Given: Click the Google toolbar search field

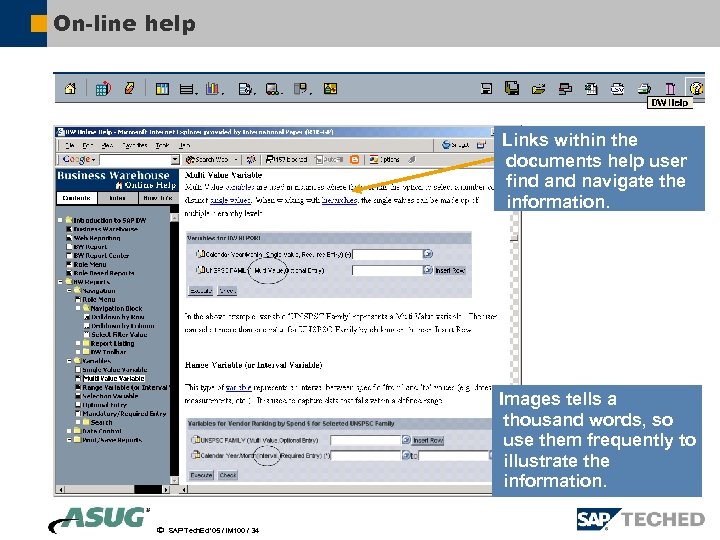Looking at the screenshot, I should coord(135,160).
